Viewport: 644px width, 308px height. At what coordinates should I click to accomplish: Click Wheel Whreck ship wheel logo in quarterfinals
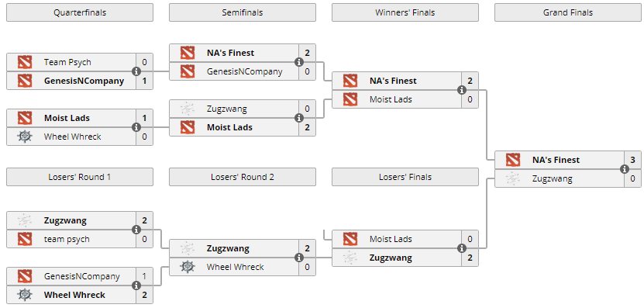pos(25,137)
